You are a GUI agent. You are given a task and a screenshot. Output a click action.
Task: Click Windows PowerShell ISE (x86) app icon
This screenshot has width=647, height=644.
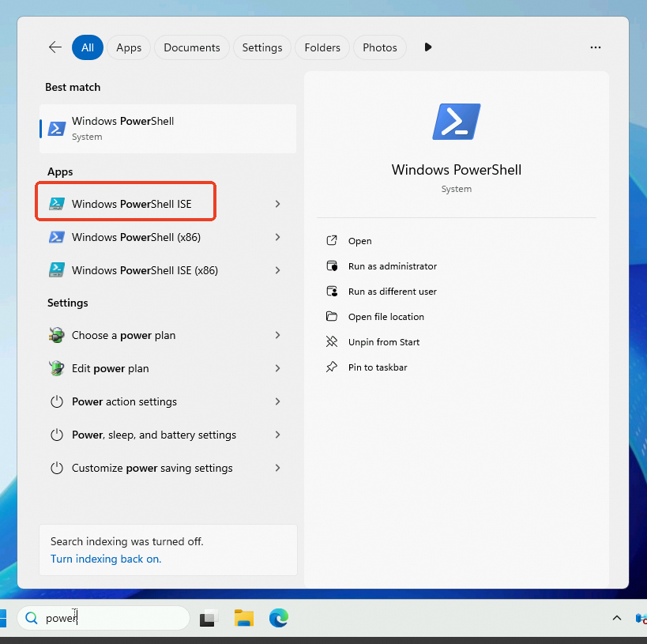click(57, 270)
